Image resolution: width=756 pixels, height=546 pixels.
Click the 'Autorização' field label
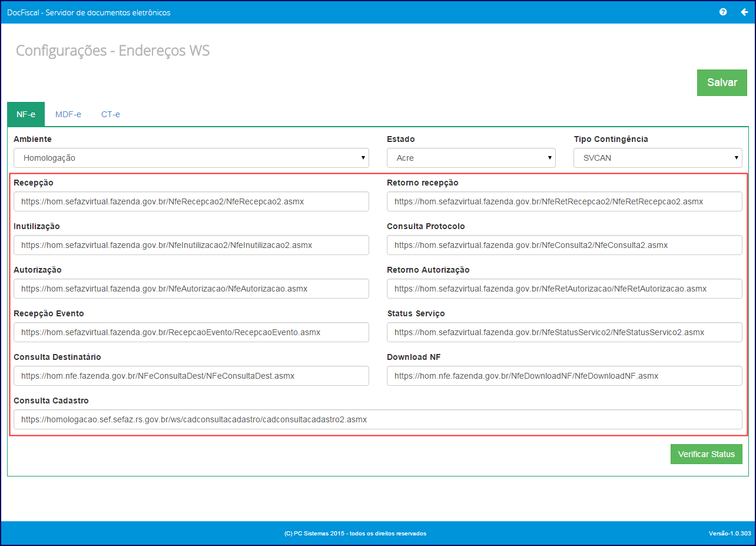pyautogui.click(x=38, y=270)
